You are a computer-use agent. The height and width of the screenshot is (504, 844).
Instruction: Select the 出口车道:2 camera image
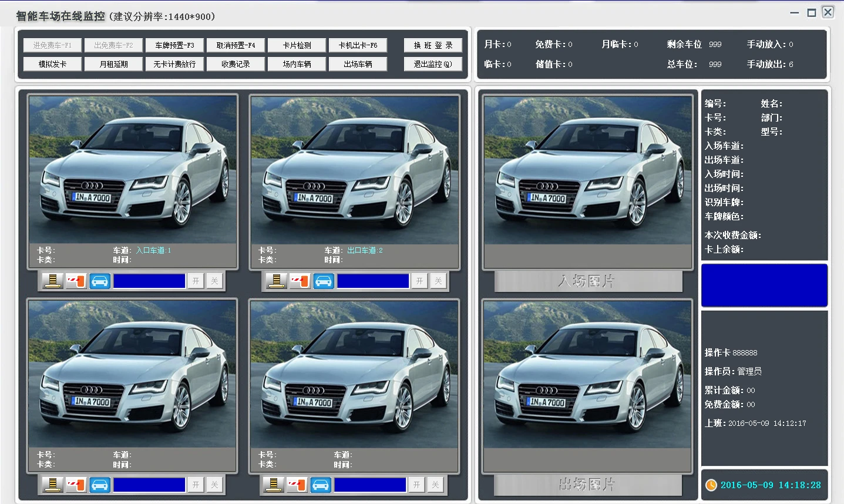355,170
